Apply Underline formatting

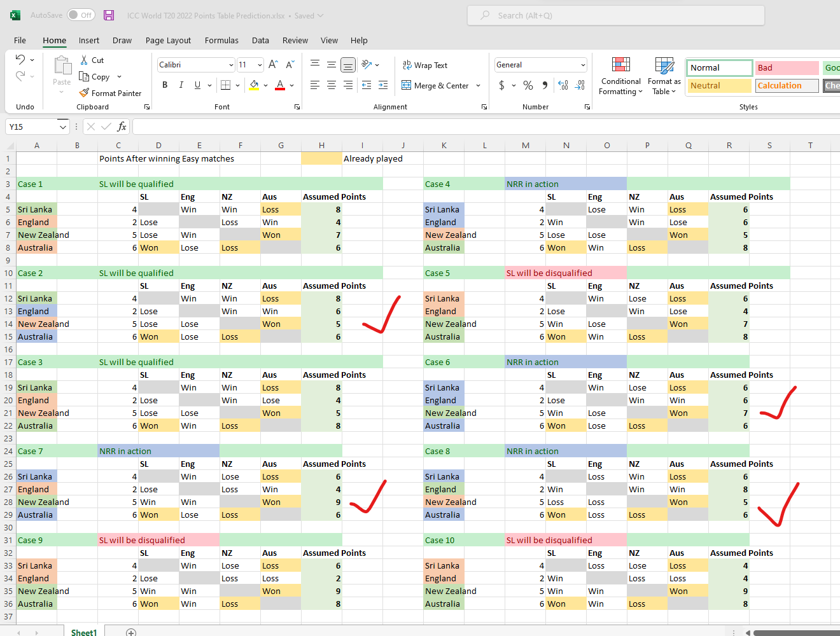pos(197,85)
